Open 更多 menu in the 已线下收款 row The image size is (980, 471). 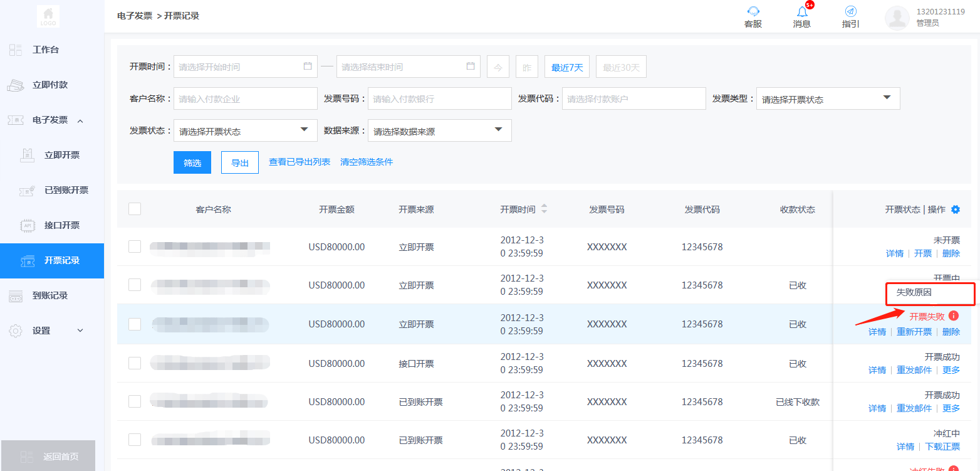[x=951, y=408]
